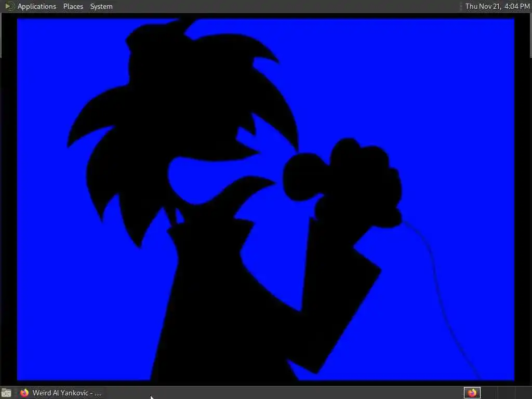Open the Places menu
The image size is (532, 399).
(x=73, y=6)
